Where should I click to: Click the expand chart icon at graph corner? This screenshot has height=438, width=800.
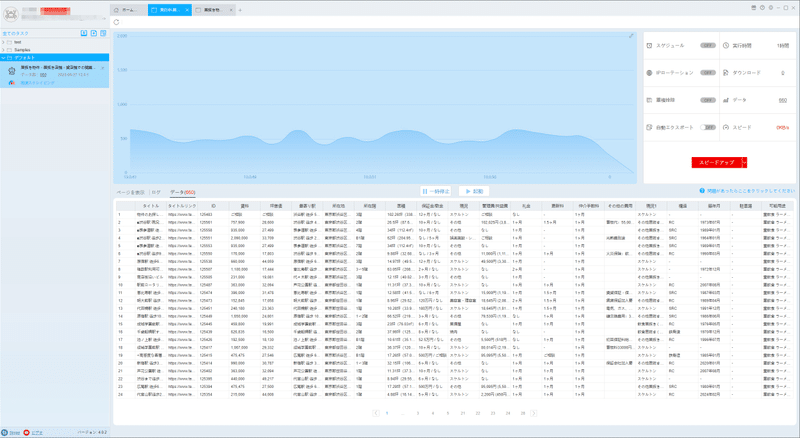click(x=631, y=36)
